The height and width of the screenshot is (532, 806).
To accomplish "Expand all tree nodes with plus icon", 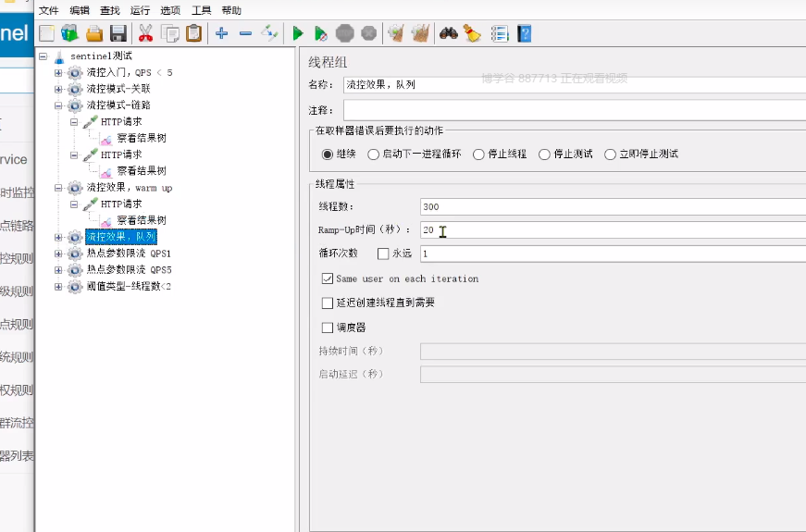I will pos(221,34).
